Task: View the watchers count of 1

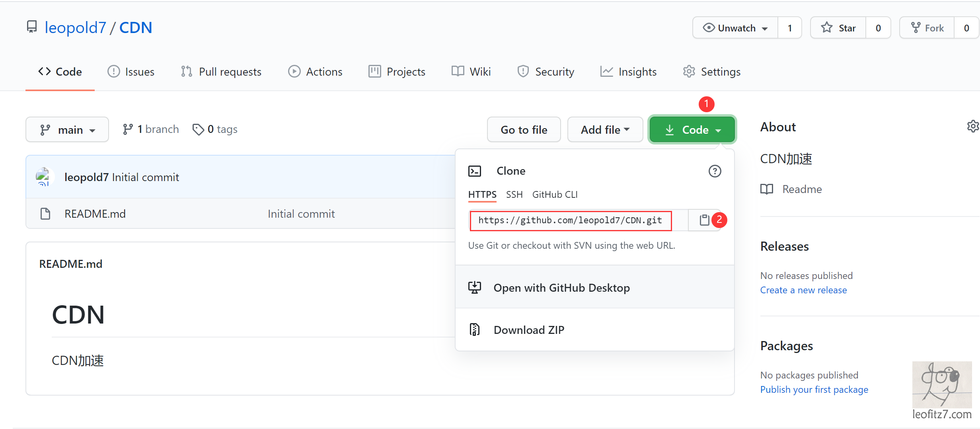Action: [x=790, y=28]
